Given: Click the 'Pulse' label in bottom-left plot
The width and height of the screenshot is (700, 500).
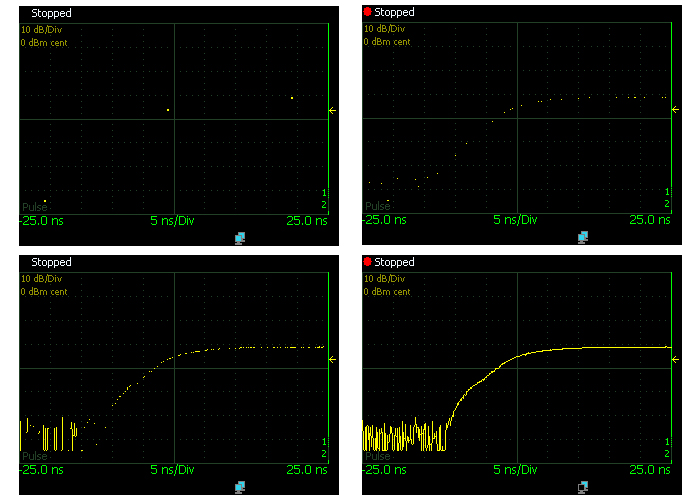Looking at the screenshot, I should [34, 456].
